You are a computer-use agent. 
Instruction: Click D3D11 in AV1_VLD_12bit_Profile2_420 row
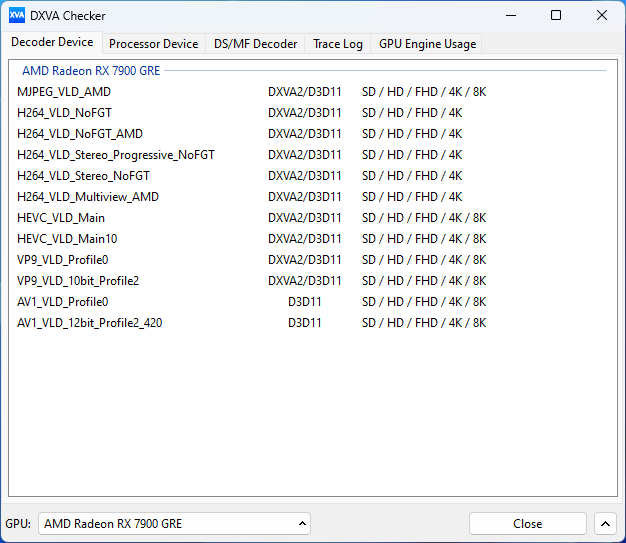[305, 323]
